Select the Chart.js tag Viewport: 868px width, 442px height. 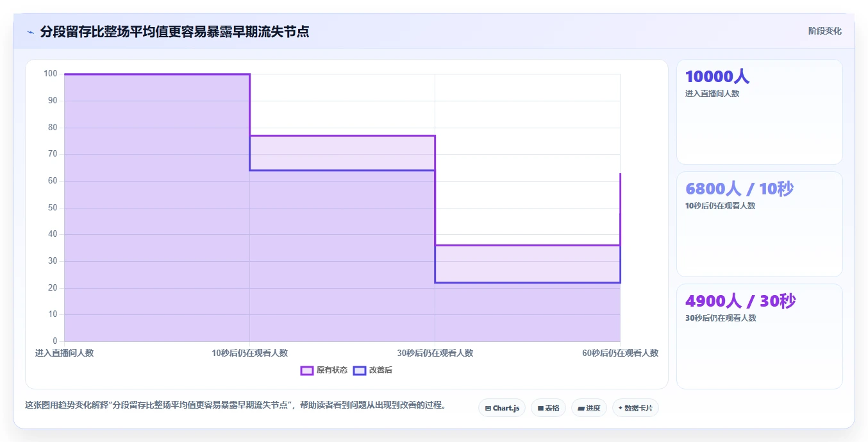[502, 408]
